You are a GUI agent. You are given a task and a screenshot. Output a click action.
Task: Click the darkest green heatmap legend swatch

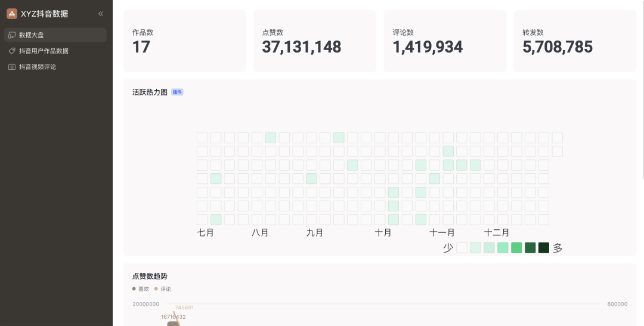544,248
